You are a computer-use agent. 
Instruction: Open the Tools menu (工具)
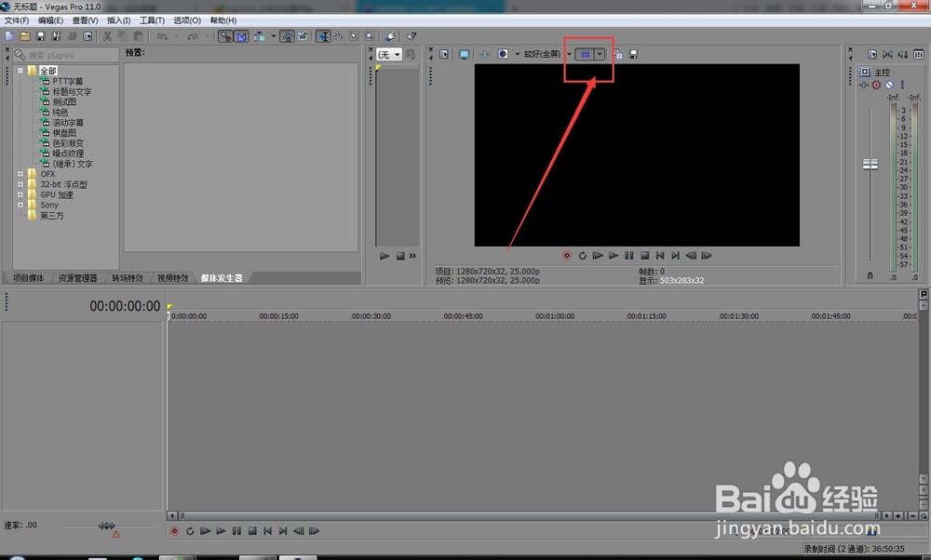click(x=152, y=20)
